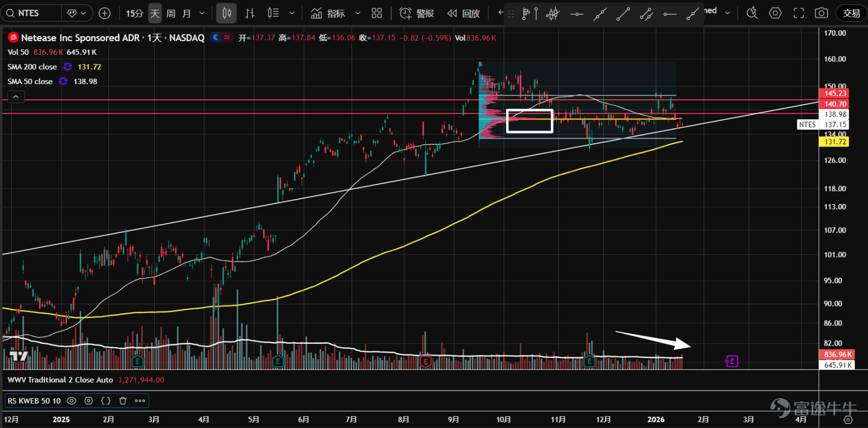Image resolution: width=868 pixels, height=428 pixels.
Task: Click the red 145.23 price label
Action: click(x=835, y=93)
